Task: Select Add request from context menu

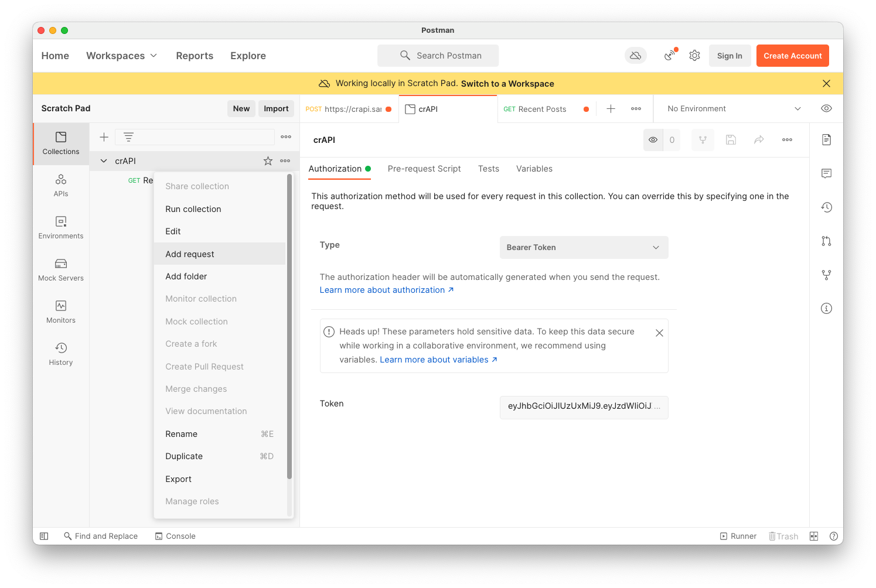Action: [220, 254]
